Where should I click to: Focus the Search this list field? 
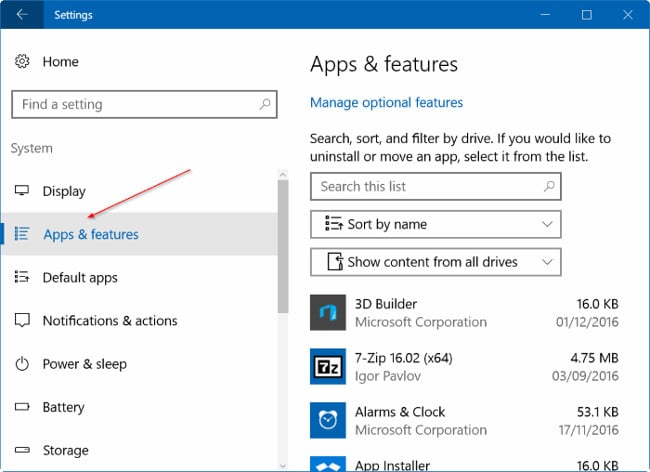[436, 186]
